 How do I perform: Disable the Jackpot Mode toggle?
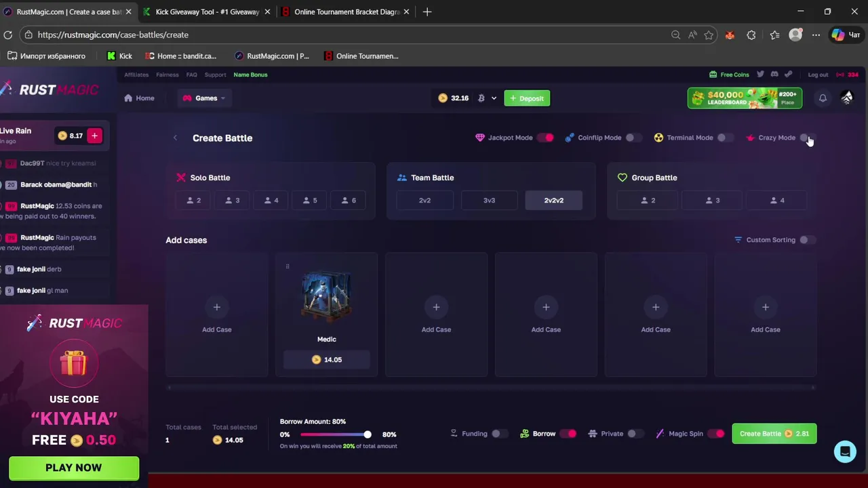(545, 138)
